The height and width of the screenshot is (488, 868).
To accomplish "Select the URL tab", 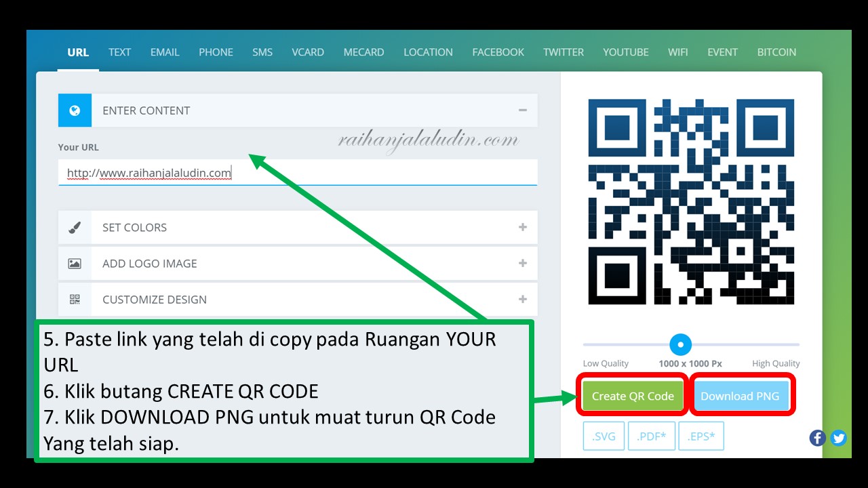I will coord(78,52).
